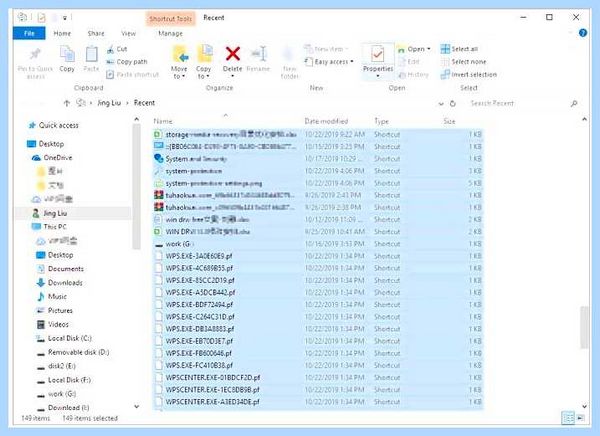Click Select none in the ribbon
This screenshot has height=436, width=600.
[463, 62]
